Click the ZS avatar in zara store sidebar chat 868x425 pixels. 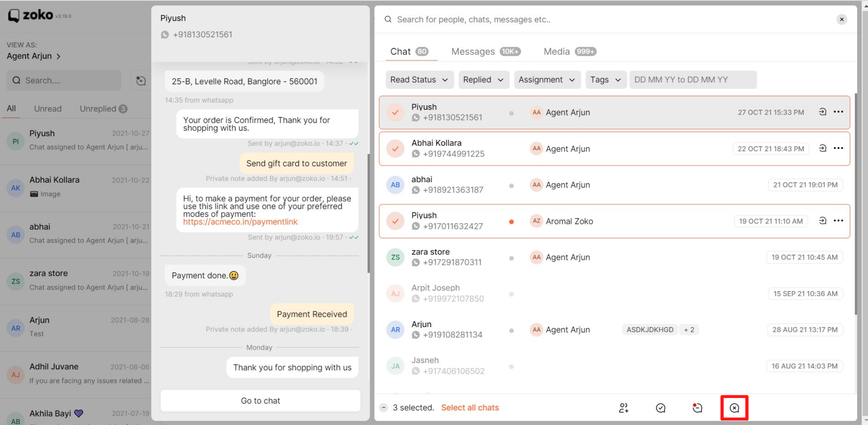16,281
